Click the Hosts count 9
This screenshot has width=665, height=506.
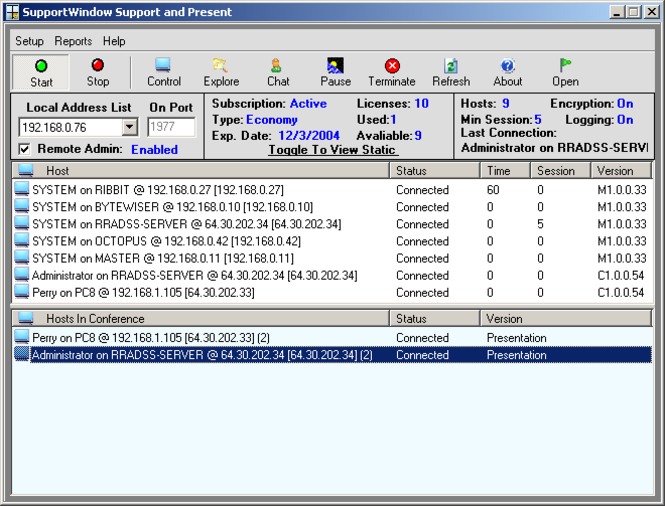506,103
